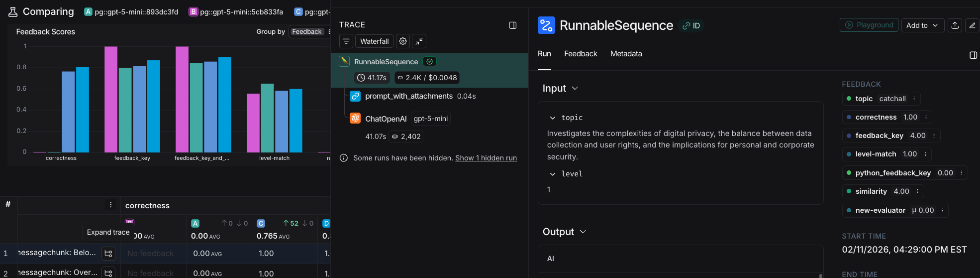
Task: Click the start time 02/11/2026 value
Action: coord(904,250)
